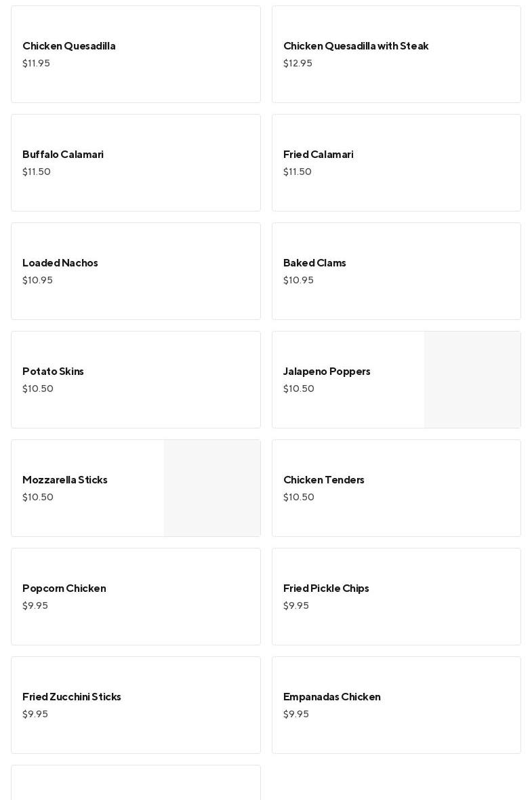Select the Chicken Tenders card

tap(396, 488)
